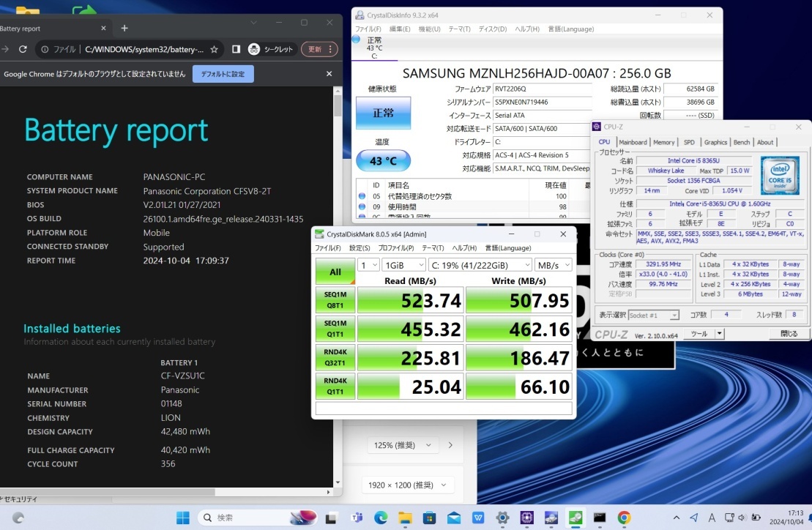Viewport: 812px width, 530px height.
Task: Open the 1GiB test size dropdown
Action: point(403,265)
